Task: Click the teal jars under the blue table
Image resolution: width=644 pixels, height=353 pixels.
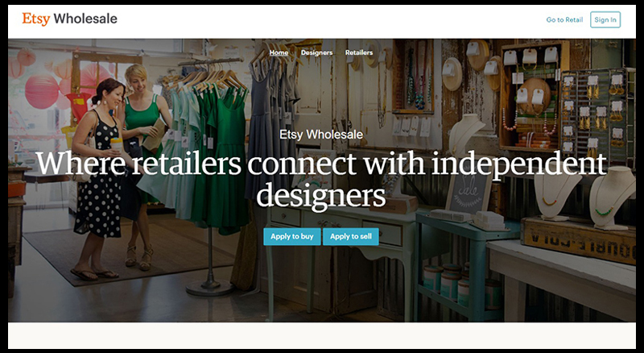Action: click(x=446, y=282)
